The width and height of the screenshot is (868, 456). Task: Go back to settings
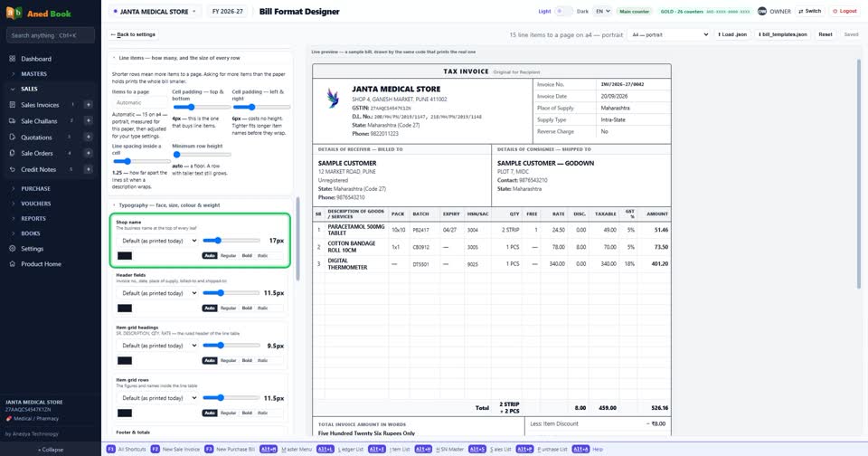pyautogui.click(x=133, y=34)
